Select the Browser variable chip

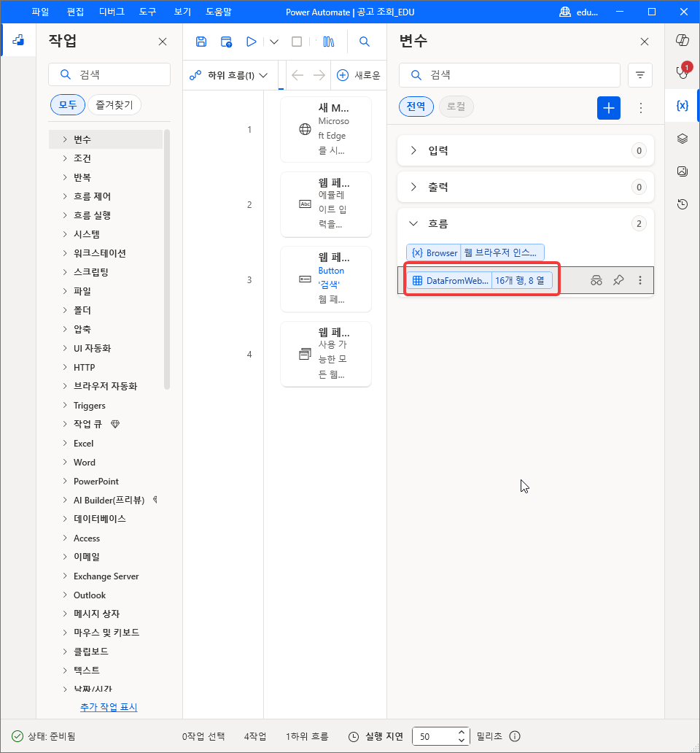(x=475, y=252)
